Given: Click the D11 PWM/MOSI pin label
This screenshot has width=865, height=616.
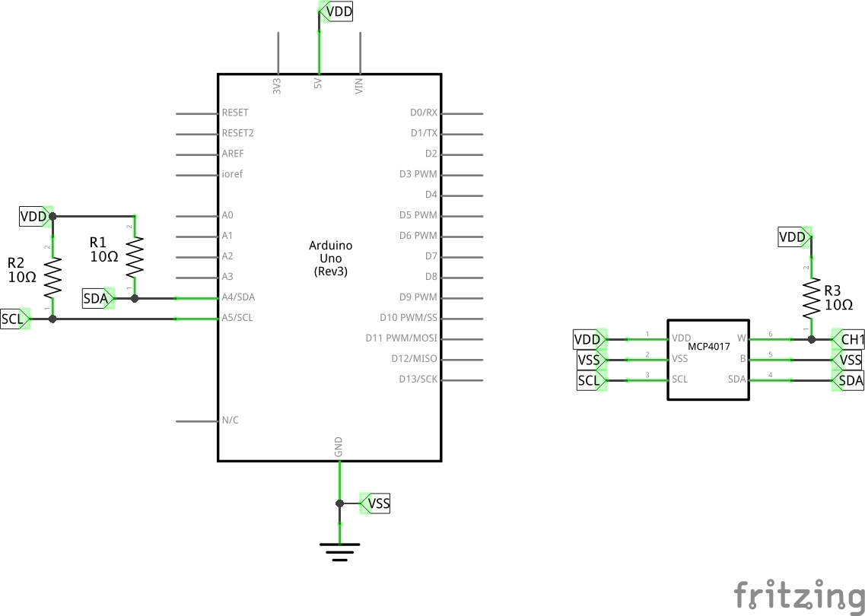Looking at the screenshot, I should 401,338.
